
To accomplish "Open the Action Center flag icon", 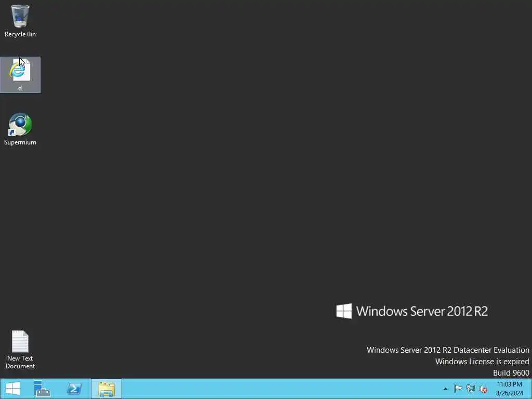I will [458, 389].
